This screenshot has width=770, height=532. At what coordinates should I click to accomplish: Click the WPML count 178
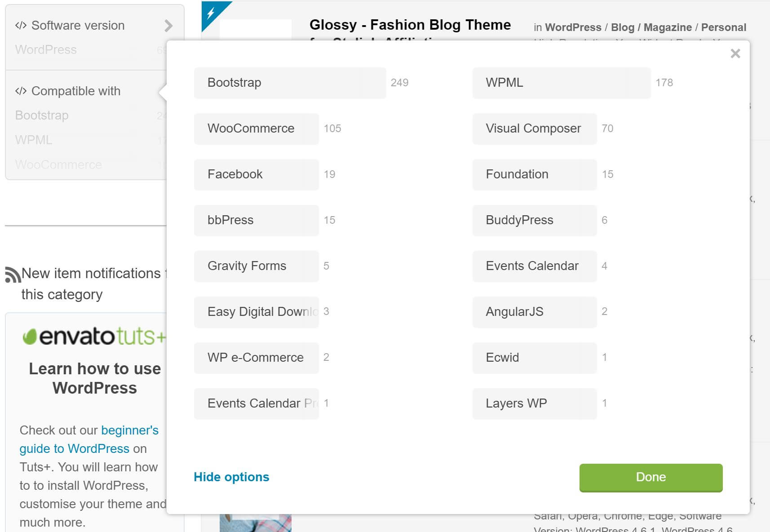664,83
